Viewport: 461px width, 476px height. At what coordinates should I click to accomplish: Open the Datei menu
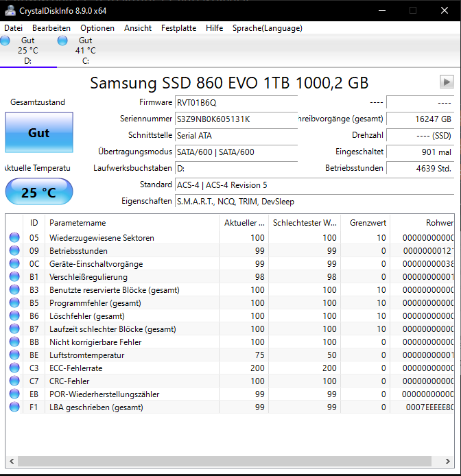[13, 28]
